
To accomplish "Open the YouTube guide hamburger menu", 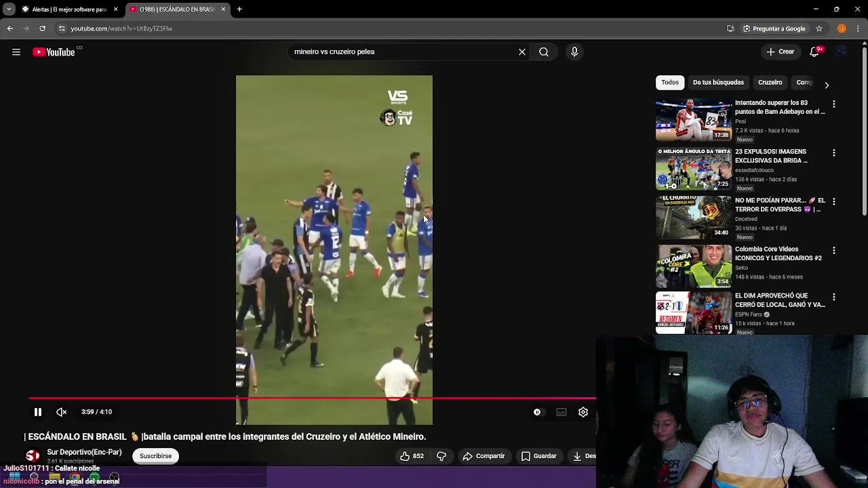I will pyautogui.click(x=16, y=52).
